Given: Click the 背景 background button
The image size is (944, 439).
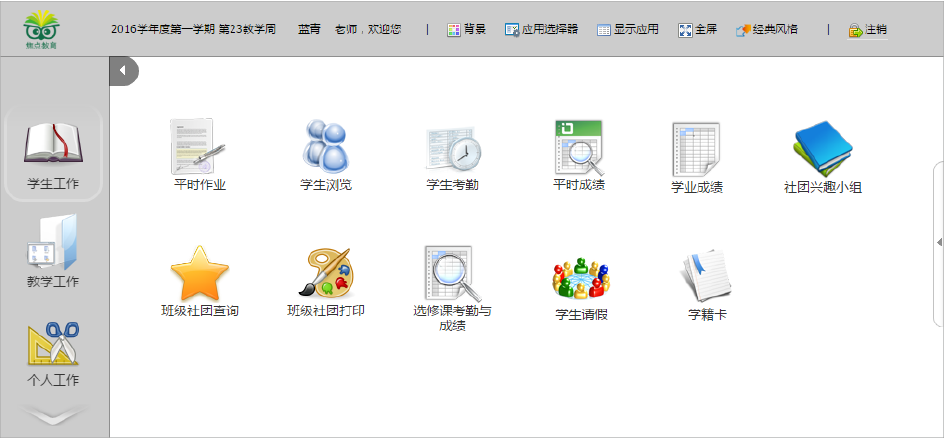Looking at the screenshot, I should coord(466,30).
